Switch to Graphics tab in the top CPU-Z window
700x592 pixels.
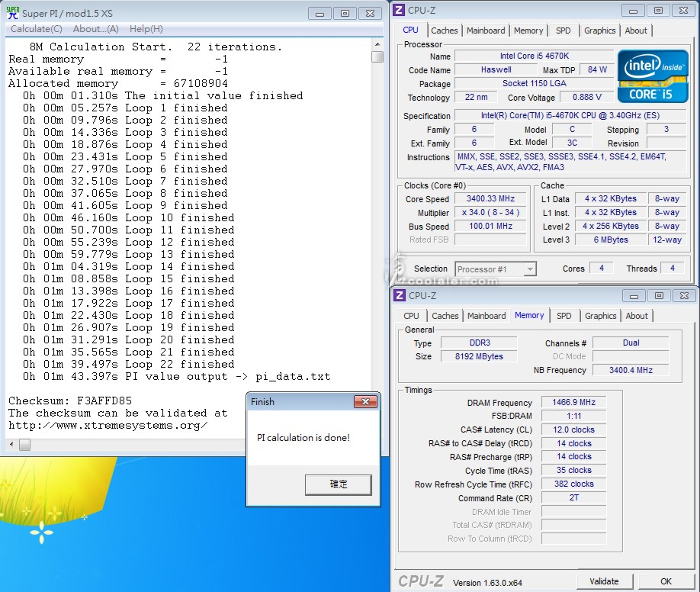[x=599, y=31]
